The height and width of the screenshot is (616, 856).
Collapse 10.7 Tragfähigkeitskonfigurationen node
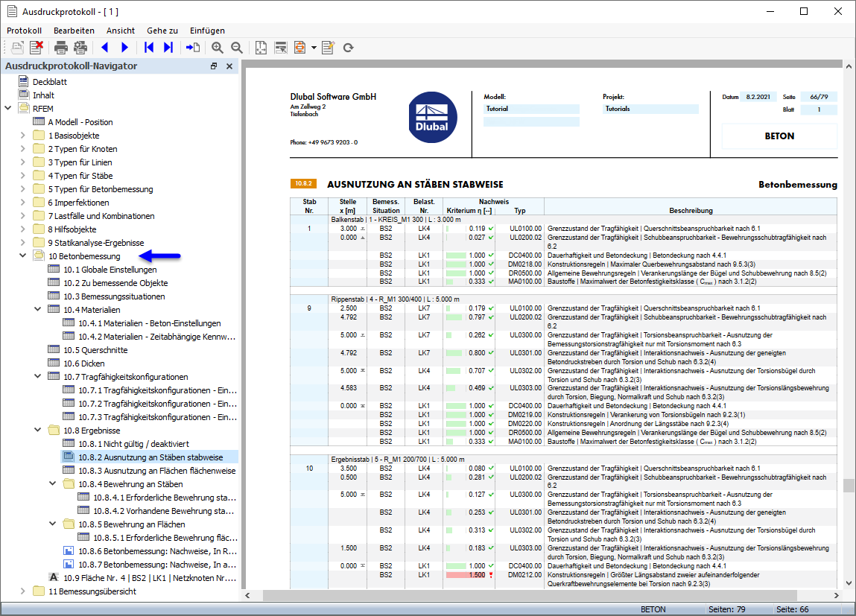[38, 376]
